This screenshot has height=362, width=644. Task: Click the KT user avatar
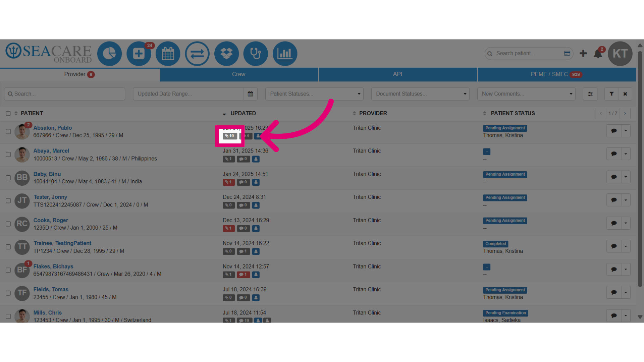620,54
